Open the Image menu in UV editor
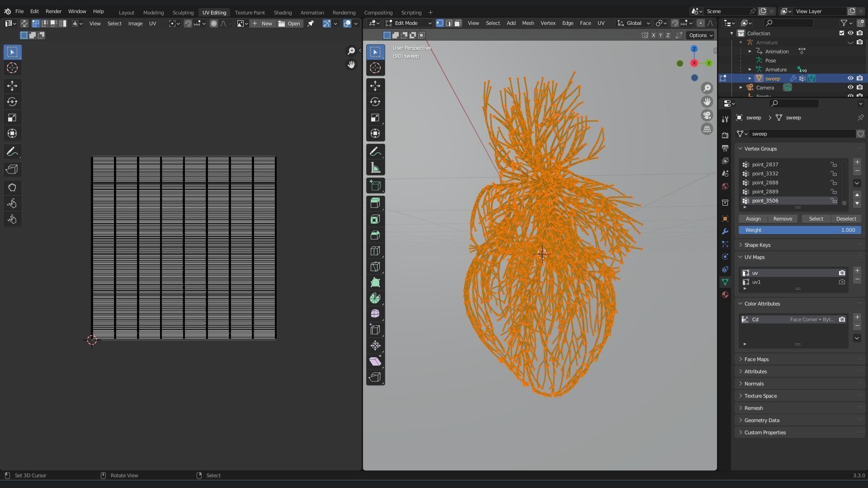Viewport: 868px width, 488px height. coord(135,23)
